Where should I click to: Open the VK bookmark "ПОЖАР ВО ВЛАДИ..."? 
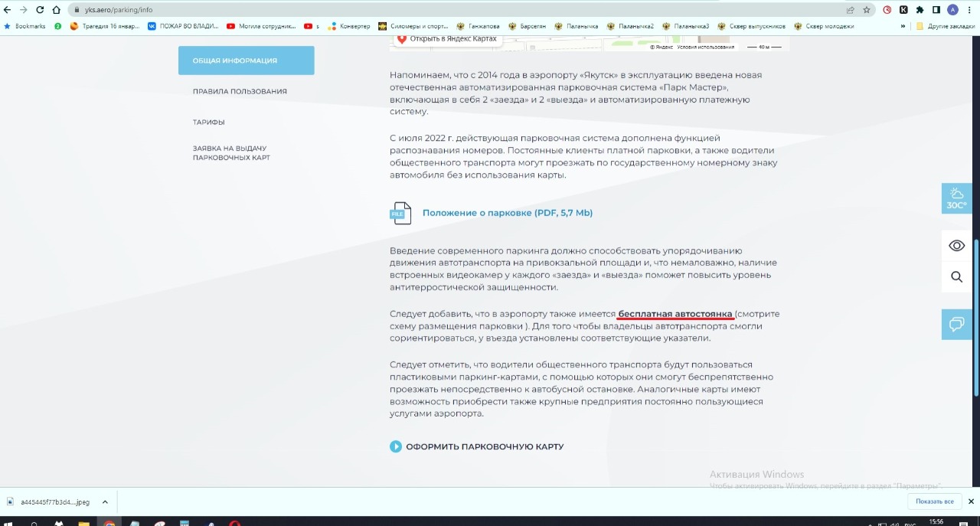point(183,26)
